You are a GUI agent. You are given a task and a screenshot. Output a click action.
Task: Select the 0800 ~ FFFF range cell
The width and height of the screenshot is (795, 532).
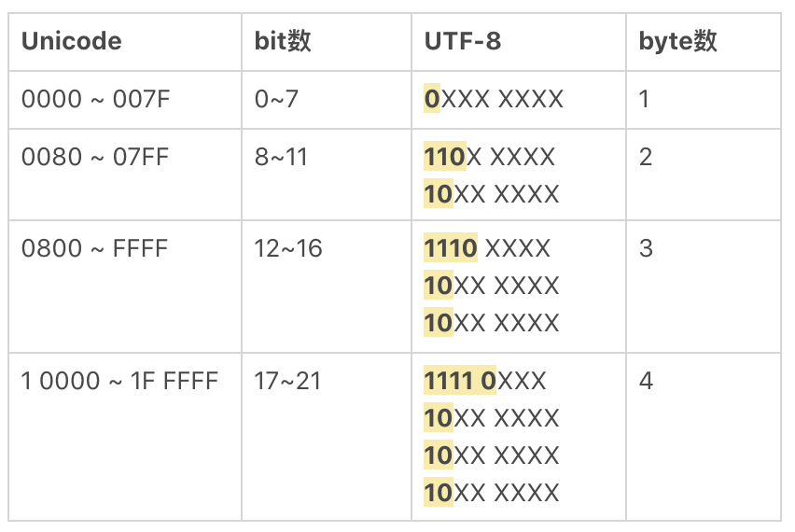(94, 248)
